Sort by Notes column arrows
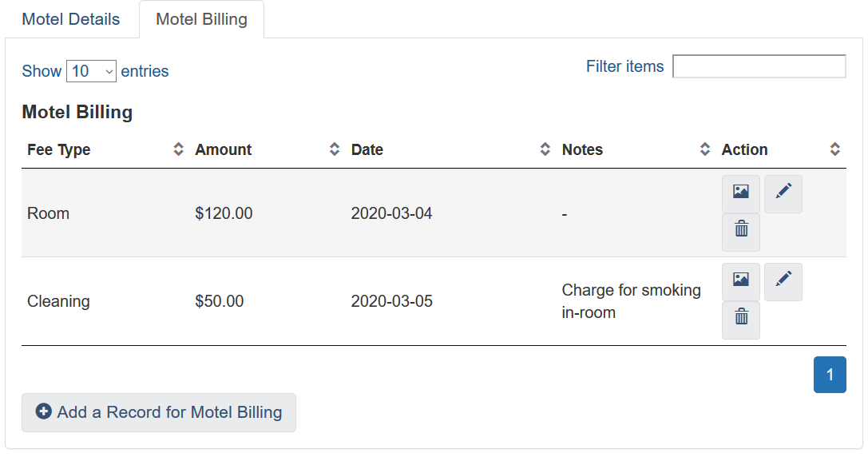Screen dimensions: 868x457 [705, 149]
